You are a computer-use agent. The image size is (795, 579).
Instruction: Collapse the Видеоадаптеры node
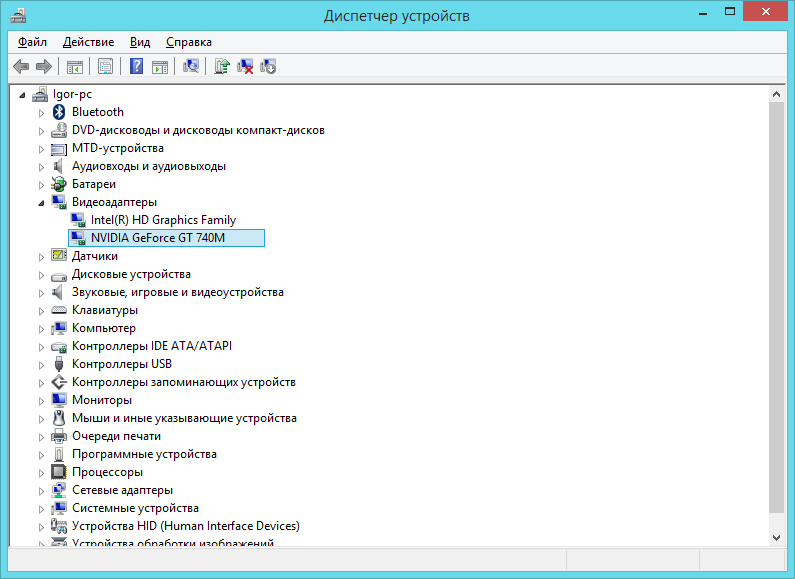42,203
